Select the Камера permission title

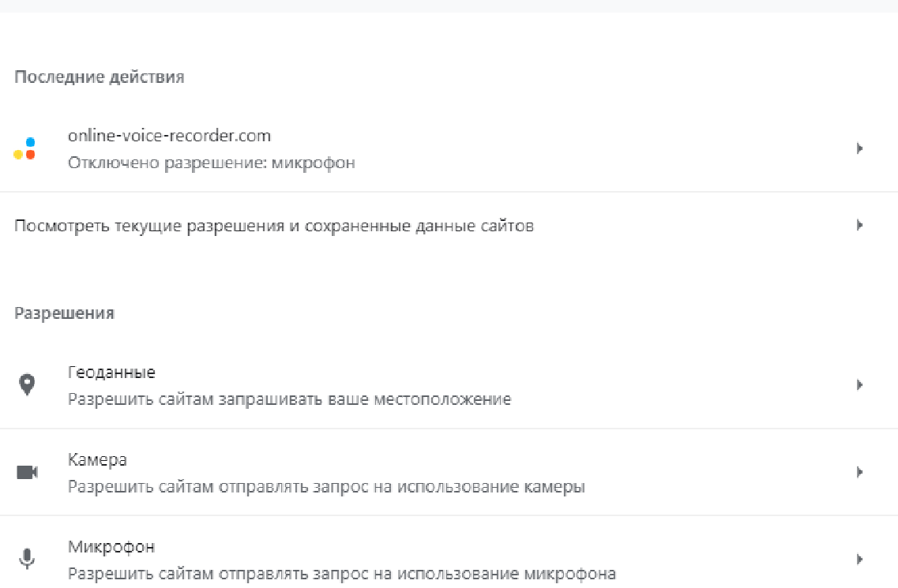[x=97, y=459]
